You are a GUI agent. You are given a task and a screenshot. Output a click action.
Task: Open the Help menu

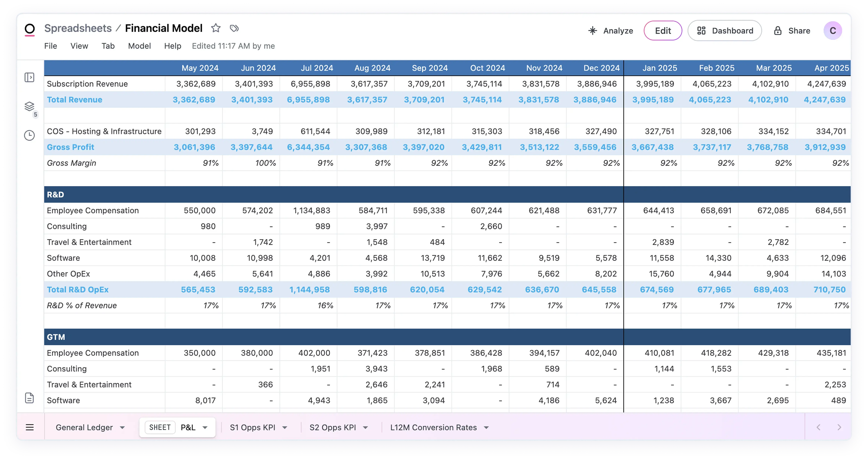tap(173, 46)
